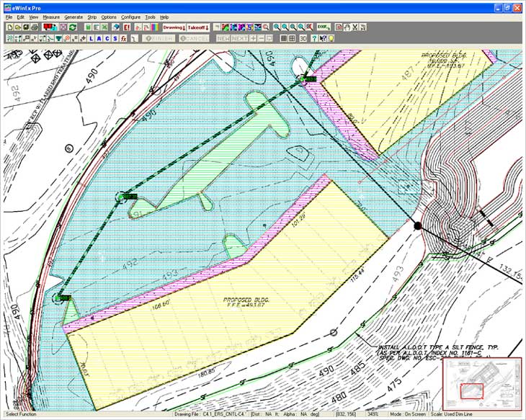526x420 pixels.
Task: Click the red E! icon
Action: 127,27
